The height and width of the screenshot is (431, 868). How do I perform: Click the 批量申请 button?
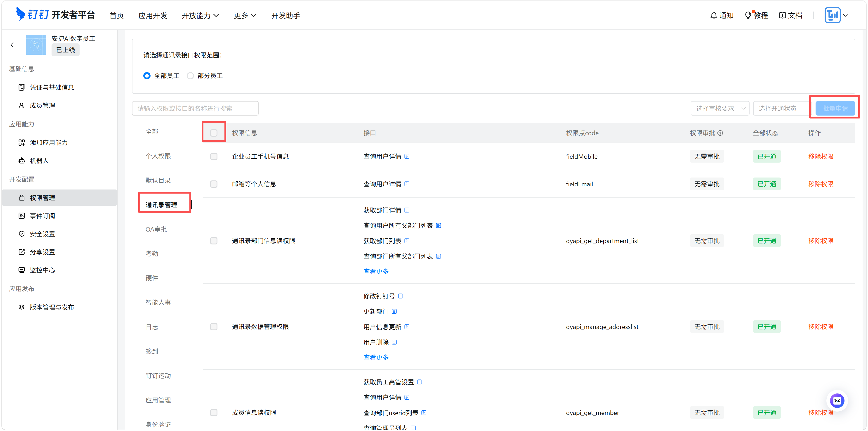pyautogui.click(x=835, y=108)
